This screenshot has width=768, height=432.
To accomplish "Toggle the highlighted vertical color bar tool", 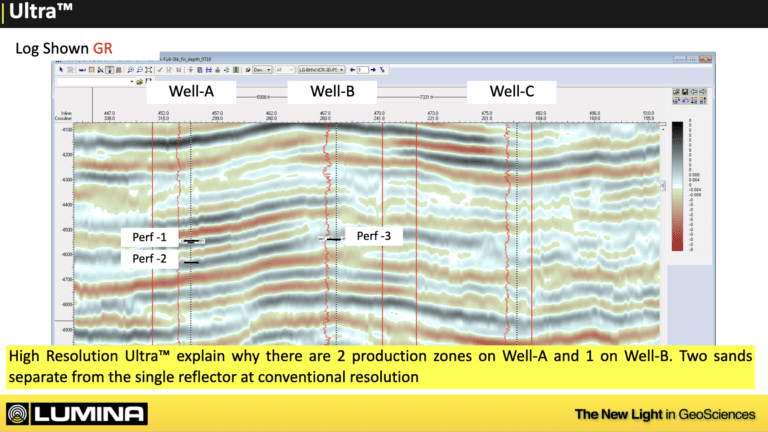I will click(x=110, y=70).
